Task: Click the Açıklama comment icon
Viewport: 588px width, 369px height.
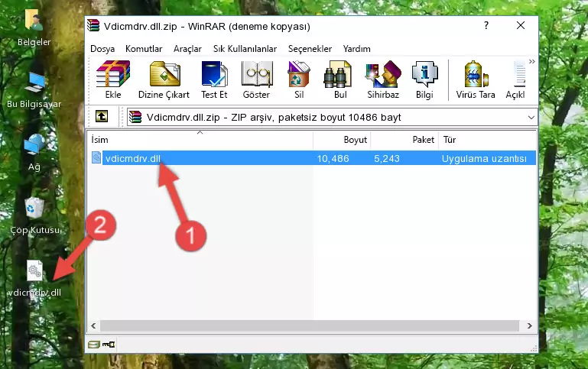Action: click(x=516, y=79)
